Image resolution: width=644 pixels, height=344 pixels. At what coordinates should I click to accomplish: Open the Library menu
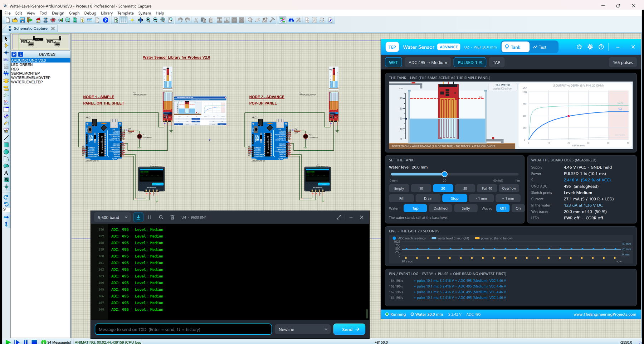click(x=107, y=13)
